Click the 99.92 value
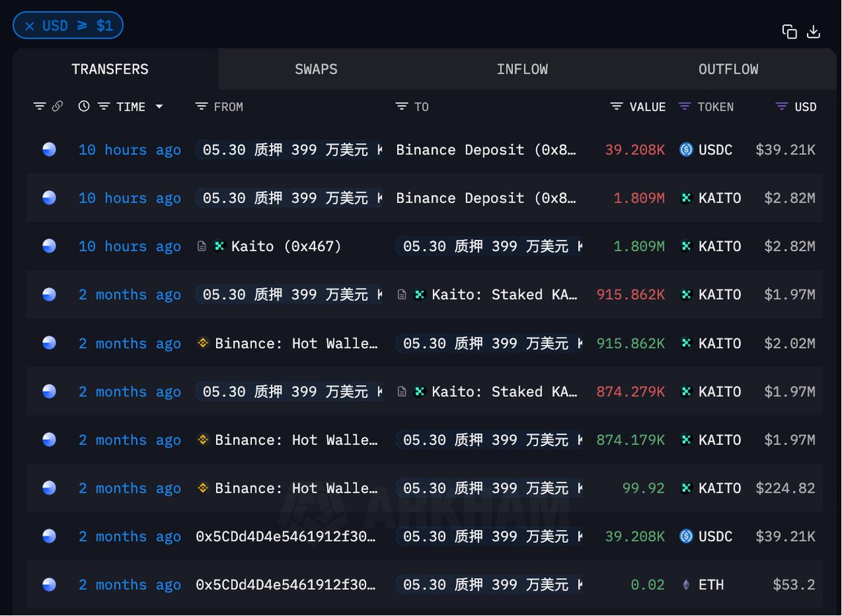Screen dimensions: 842x616 click(x=643, y=488)
